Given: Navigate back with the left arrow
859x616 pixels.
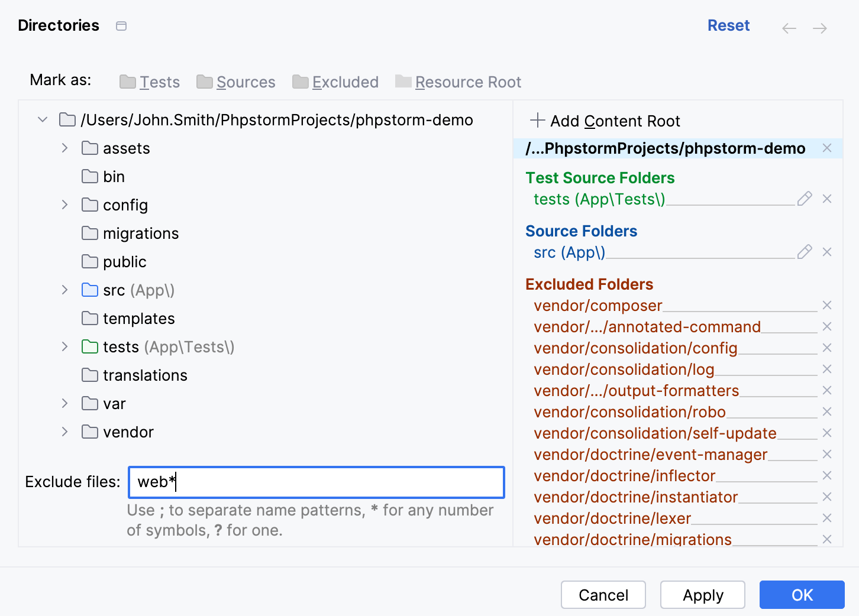Looking at the screenshot, I should pos(789,28).
